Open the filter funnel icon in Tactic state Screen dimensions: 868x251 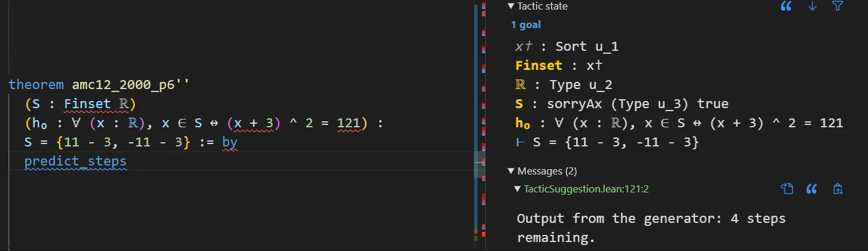click(x=837, y=6)
